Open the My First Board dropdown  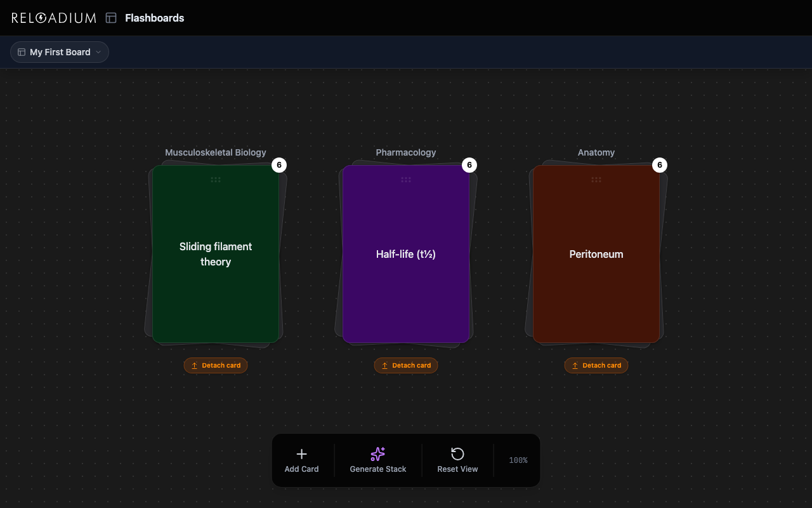(59, 52)
